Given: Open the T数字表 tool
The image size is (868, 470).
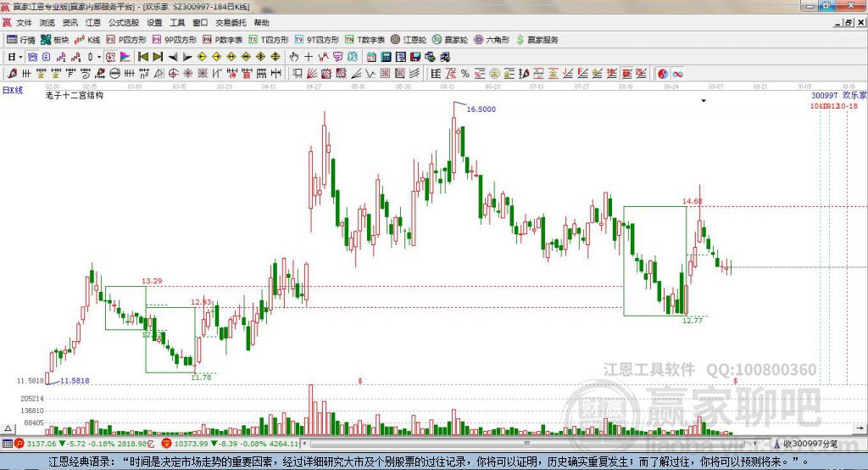Looking at the screenshot, I should (364, 40).
